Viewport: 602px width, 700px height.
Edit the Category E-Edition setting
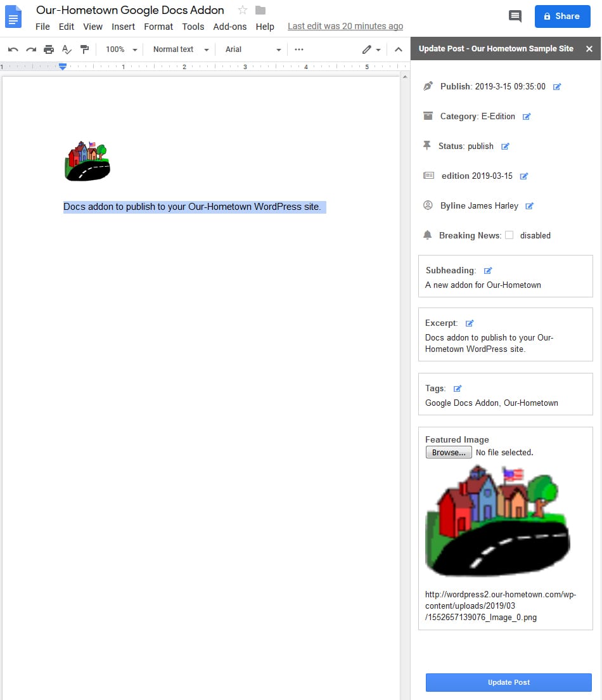pyautogui.click(x=527, y=117)
